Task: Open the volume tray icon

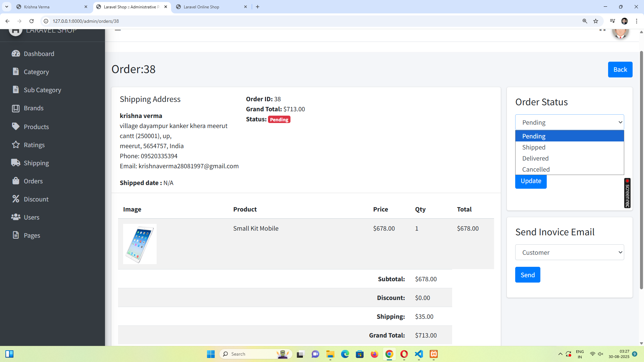Action: (x=600, y=354)
